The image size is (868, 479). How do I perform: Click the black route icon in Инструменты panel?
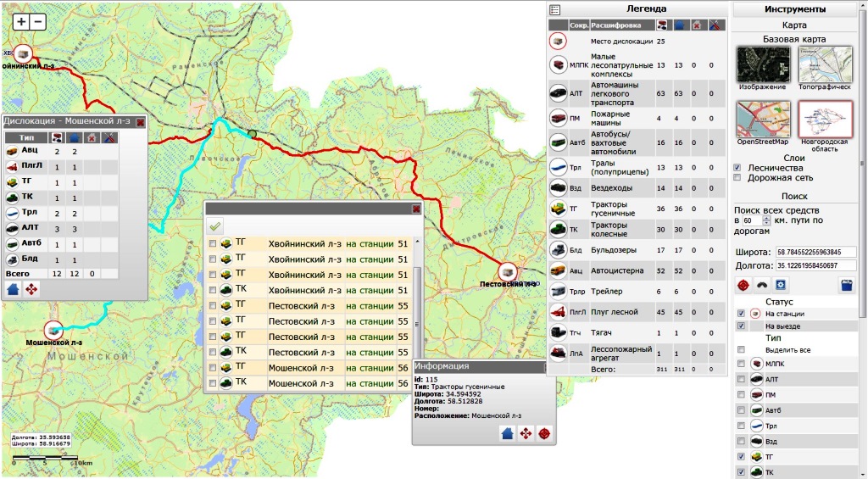pos(762,285)
